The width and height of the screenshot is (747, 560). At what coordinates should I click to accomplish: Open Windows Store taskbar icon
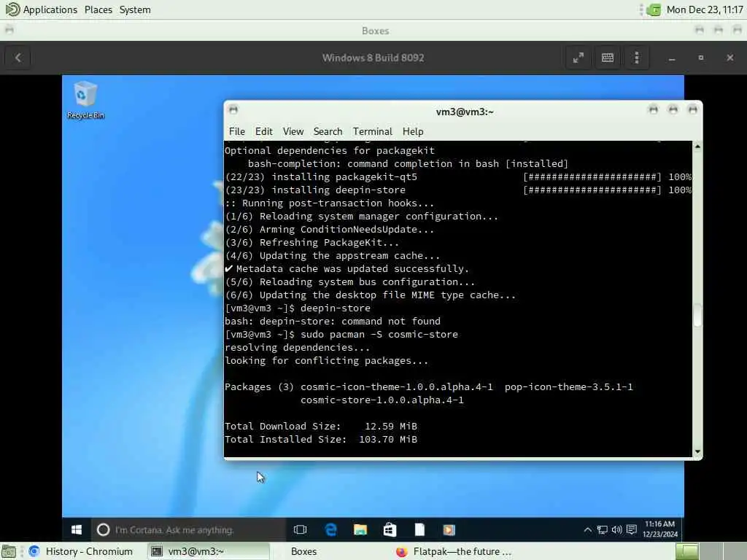(390, 529)
